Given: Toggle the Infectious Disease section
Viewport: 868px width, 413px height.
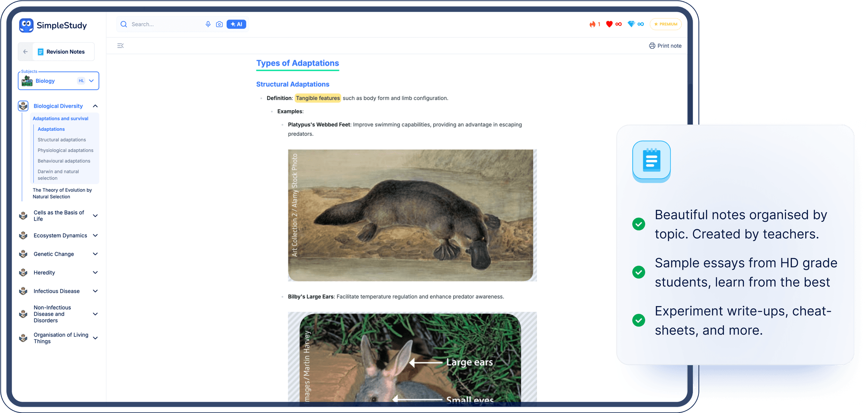Looking at the screenshot, I should pyautogui.click(x=95, y=291).
